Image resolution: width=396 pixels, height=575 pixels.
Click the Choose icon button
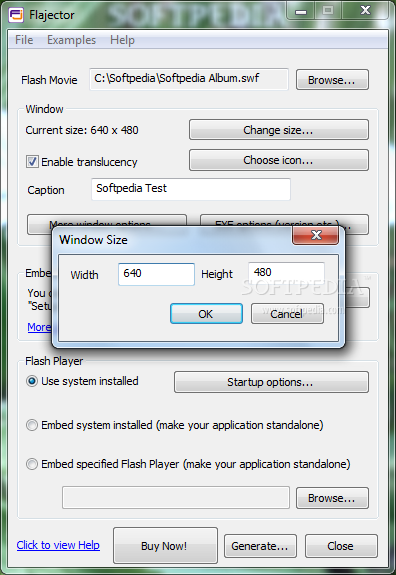pos(279,160)
